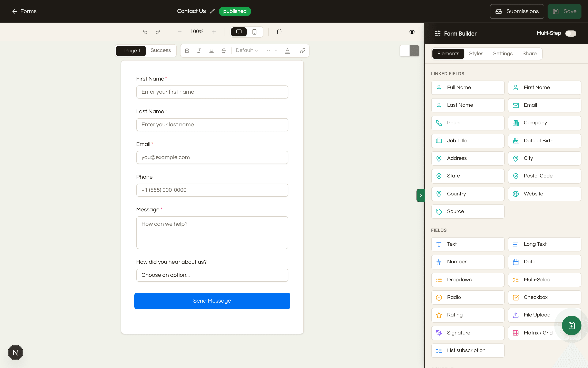Click the First Name input field
Viewport: 588px width, 368px height.
point(212,92)
